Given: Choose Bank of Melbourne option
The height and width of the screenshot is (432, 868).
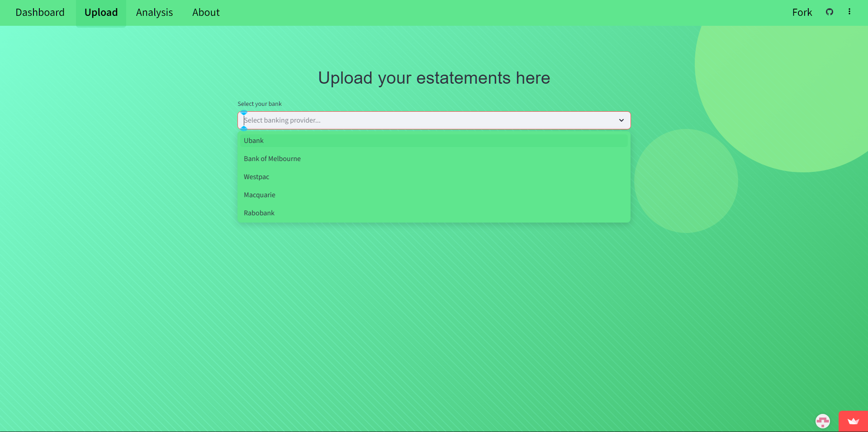Looking at the screenshot, I should 434,159.
